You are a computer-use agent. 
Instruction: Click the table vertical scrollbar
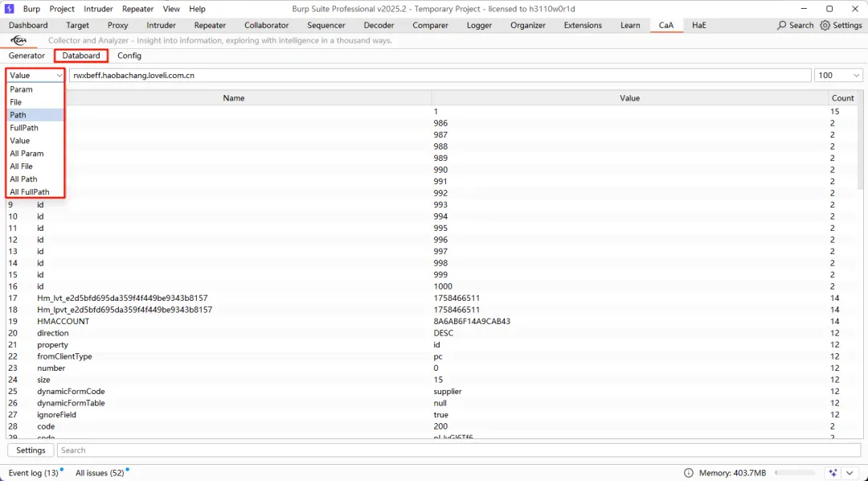point(860,149)
